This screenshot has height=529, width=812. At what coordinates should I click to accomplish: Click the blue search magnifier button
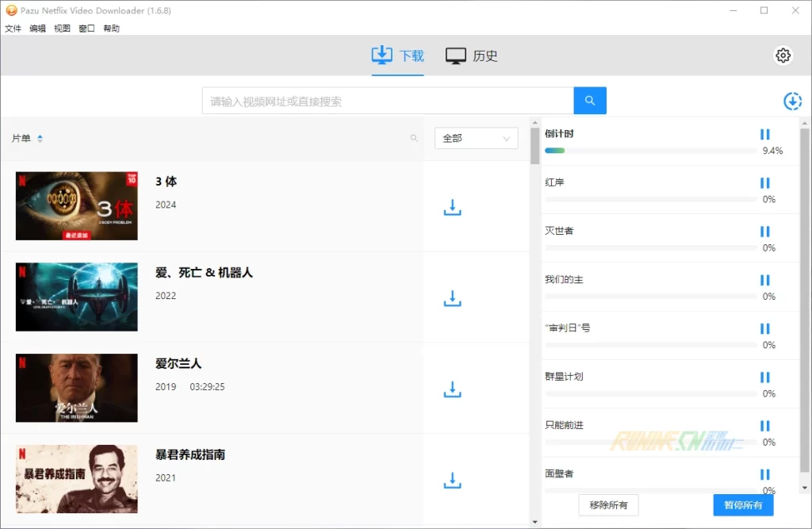coord(590,101)
